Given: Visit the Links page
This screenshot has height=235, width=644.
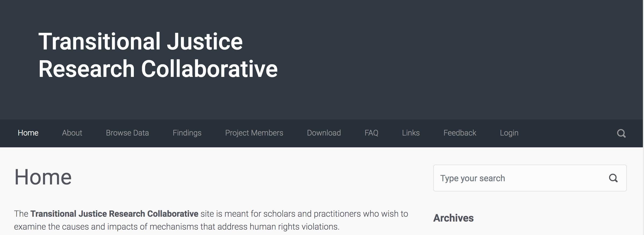Looking at the screenshot, I should [411, 133].
